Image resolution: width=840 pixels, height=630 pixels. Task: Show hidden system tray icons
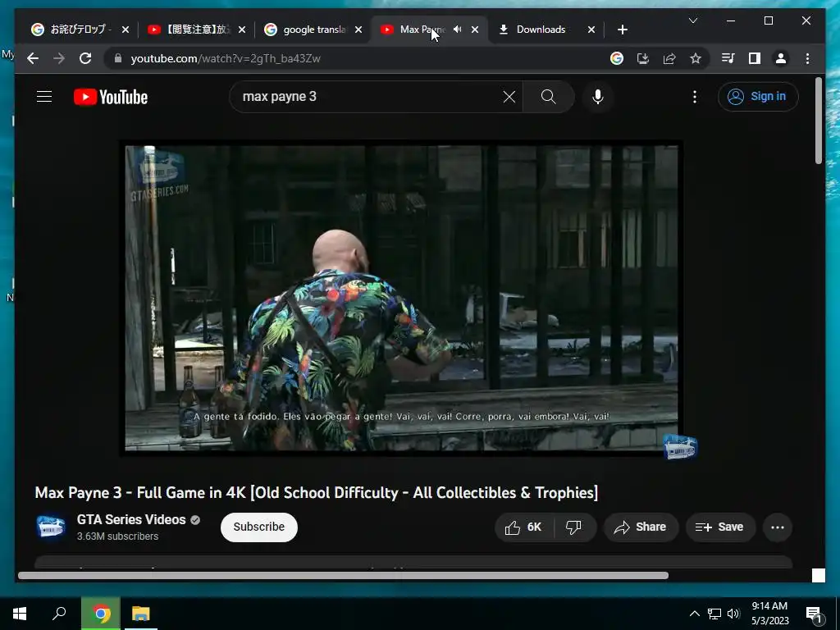694,614
